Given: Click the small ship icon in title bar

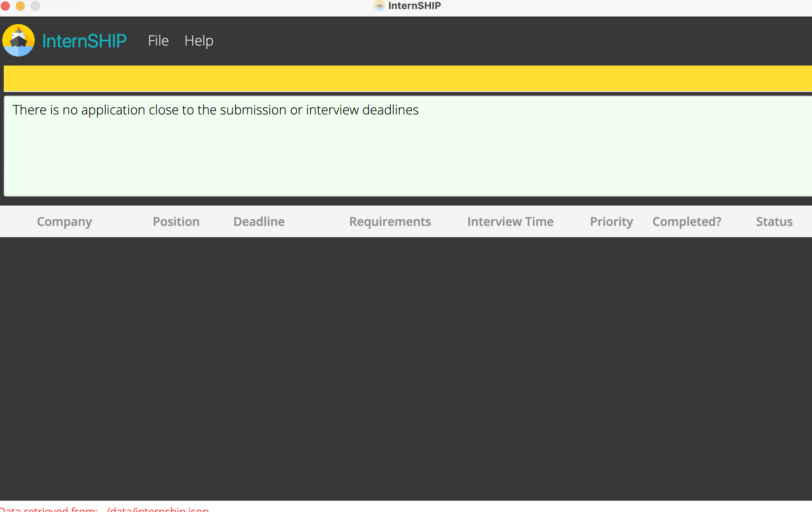Looking at the screenshot, I should (x=379, y=6).
